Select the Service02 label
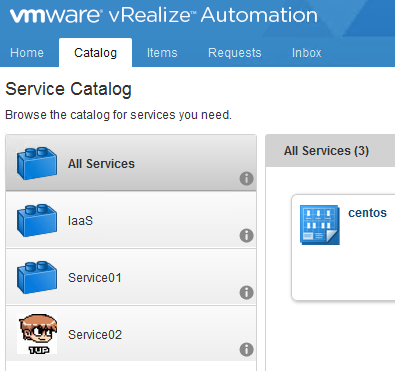Screen dimensions: 395x371 95,335
